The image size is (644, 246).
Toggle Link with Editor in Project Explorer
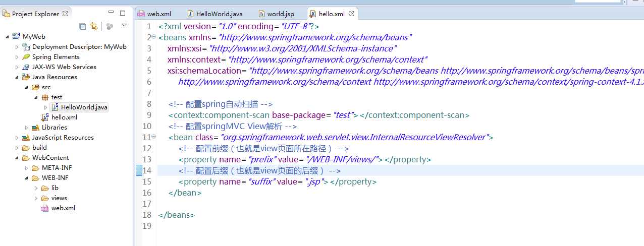pyautogui.click(x=93, y=26)
